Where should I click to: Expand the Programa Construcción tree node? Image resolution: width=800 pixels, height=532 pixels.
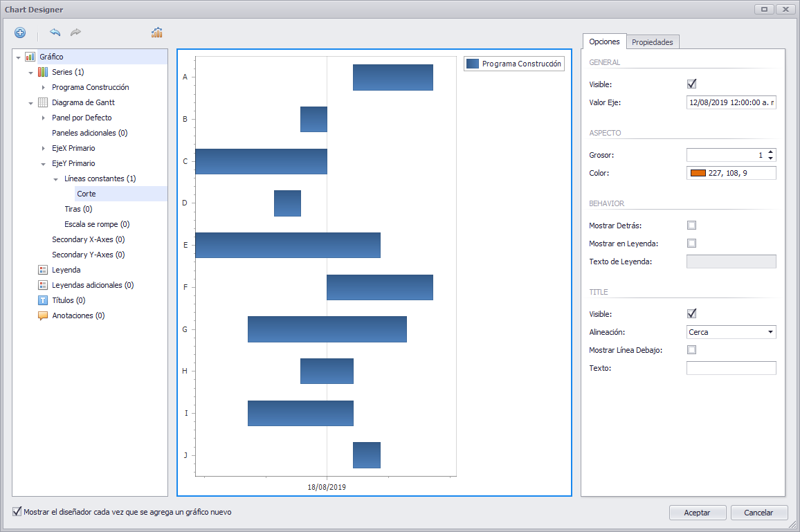44,87
